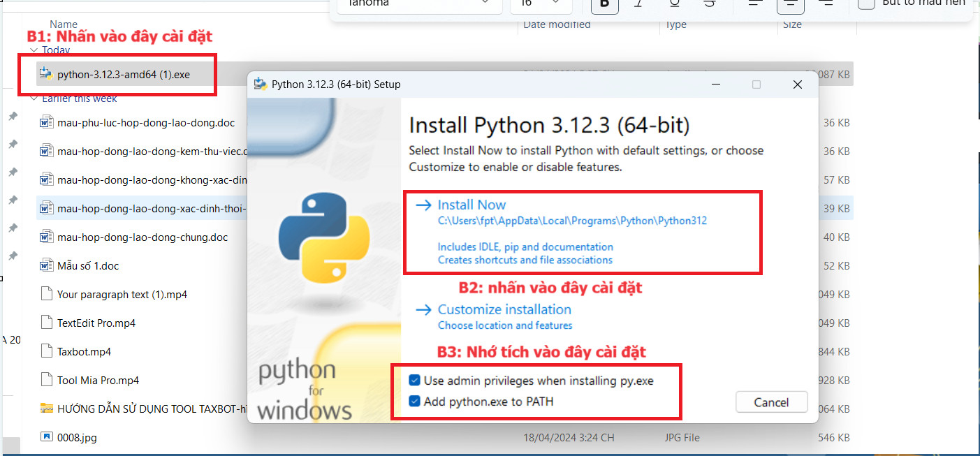Select the mau-hop-dong-lao-dong-khong-xac-din file

(152, 179)
